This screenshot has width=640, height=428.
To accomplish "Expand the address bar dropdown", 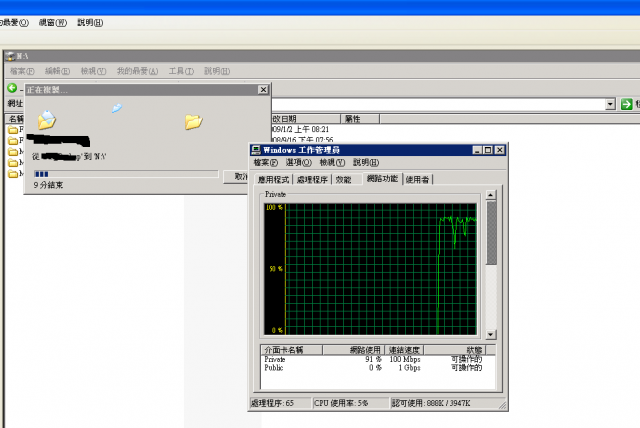I will (x=610, y=104).
